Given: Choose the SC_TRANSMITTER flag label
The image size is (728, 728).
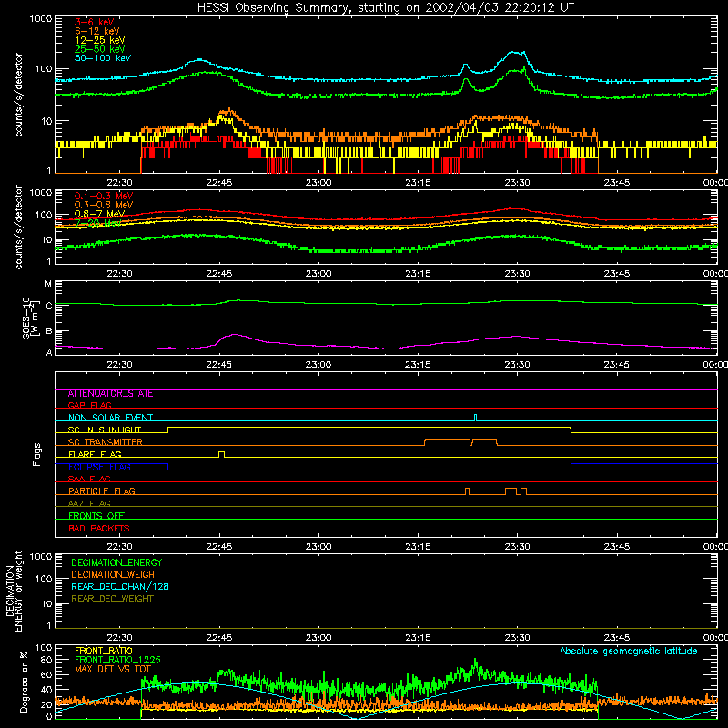Looking at the screenshot, I should 105,442.
